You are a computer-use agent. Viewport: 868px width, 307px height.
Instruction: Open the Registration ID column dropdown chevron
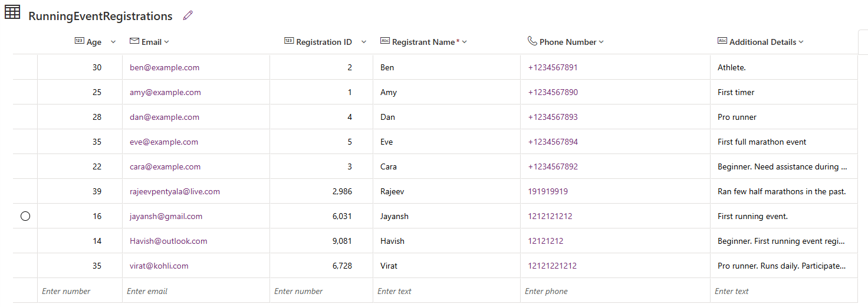click(363, 42)
